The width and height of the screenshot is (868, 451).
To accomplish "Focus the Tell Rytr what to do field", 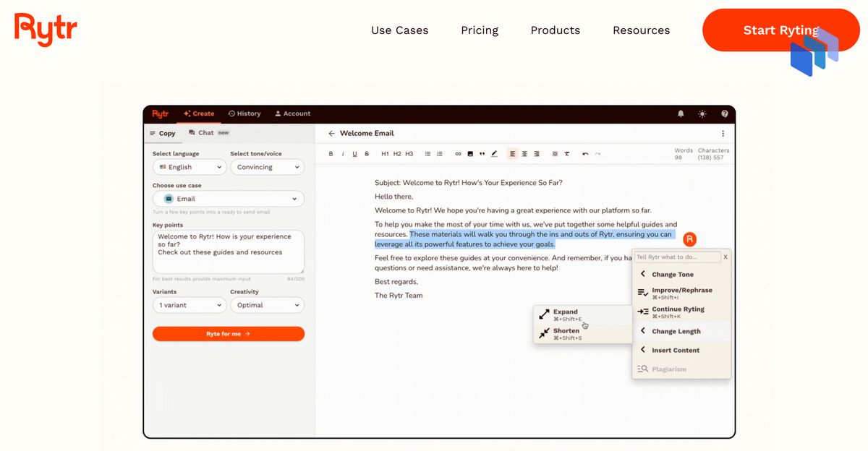I will coord(678,257).
